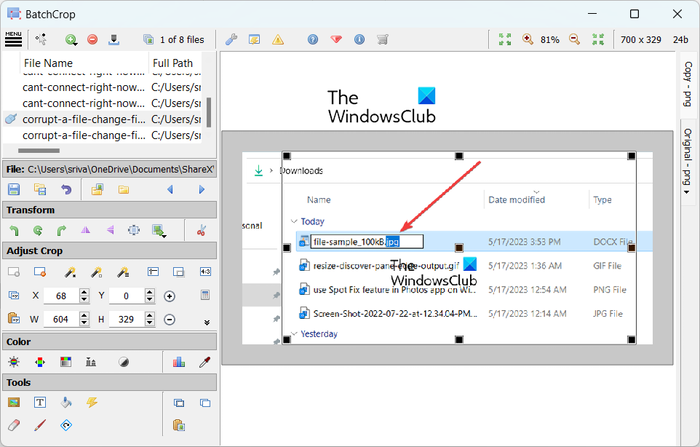Click the third magic wand auto-crop icon
The width and height of the screenshot is (700, 447).
pos(123,272)
